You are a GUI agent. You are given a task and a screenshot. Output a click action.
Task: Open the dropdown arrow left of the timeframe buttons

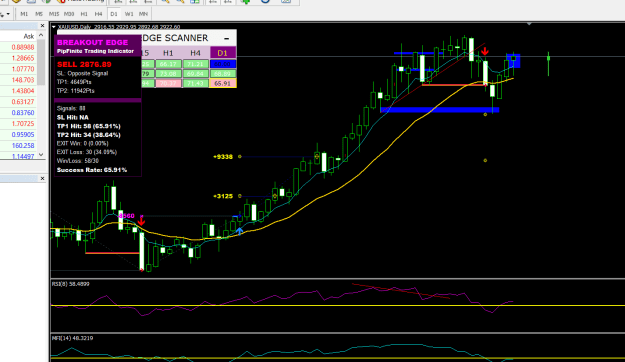point(8,14)
